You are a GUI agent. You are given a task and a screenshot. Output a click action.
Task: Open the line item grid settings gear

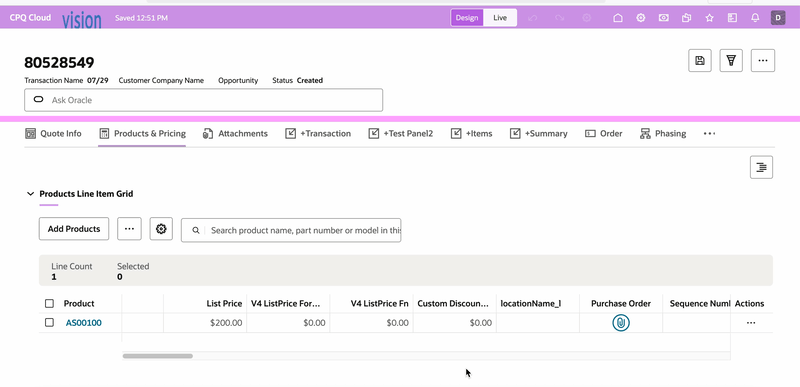point(161,229)
